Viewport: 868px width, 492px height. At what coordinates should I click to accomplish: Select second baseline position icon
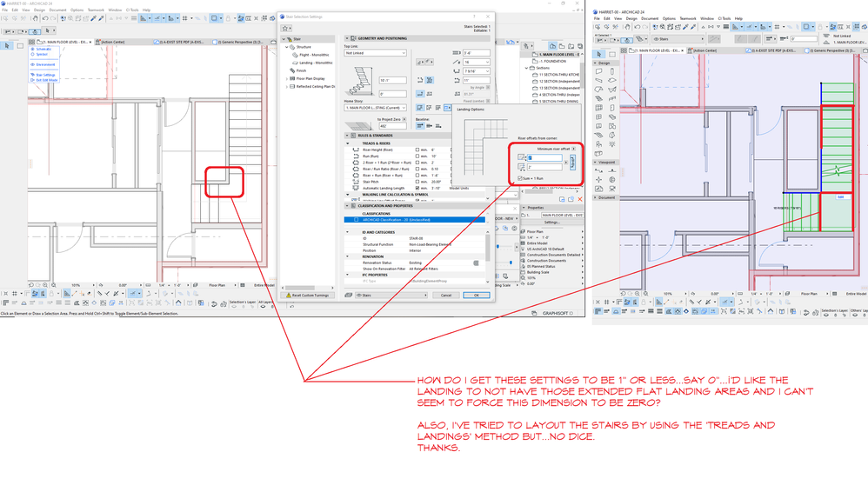(x=429, y=126)
